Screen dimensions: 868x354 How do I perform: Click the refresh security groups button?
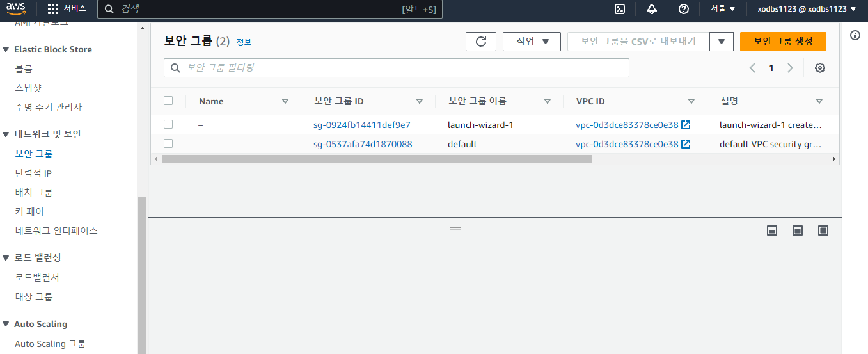481,42
